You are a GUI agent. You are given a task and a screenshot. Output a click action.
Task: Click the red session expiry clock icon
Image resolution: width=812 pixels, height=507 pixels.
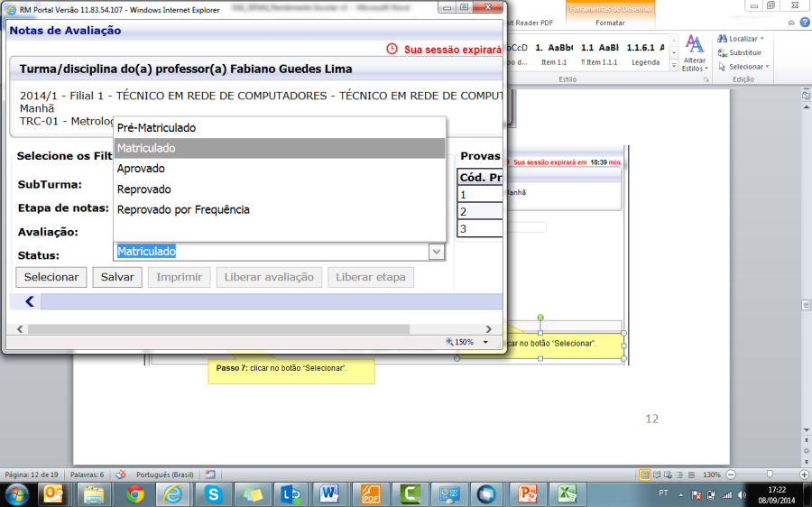(x=392, y=49)
